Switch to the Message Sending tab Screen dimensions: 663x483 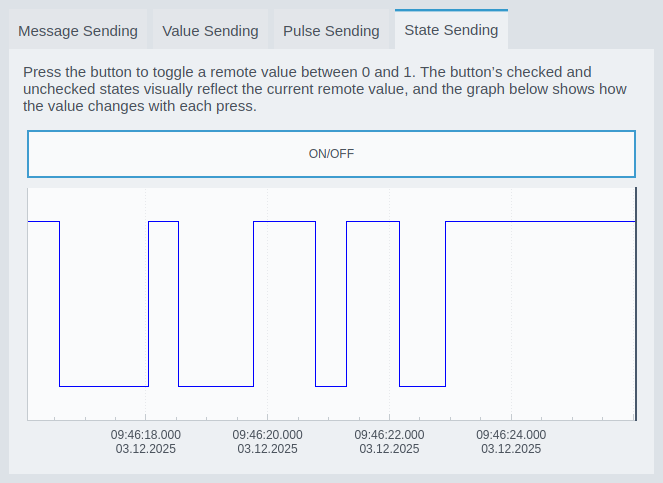(x=78, y=31)
